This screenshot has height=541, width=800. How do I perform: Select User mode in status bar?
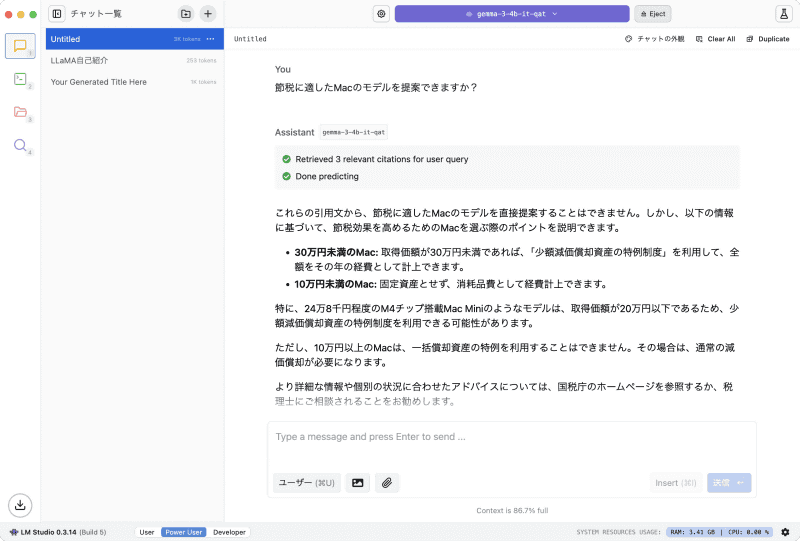[x=147, y=532]
